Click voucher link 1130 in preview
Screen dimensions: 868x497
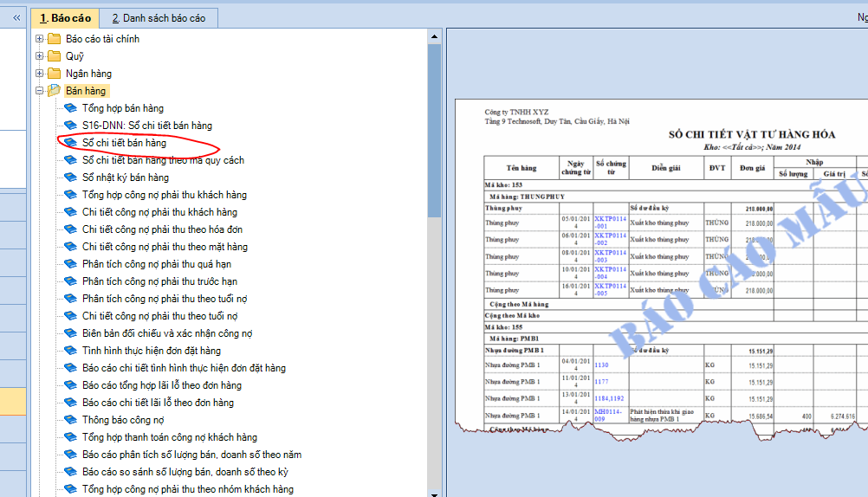601,365
